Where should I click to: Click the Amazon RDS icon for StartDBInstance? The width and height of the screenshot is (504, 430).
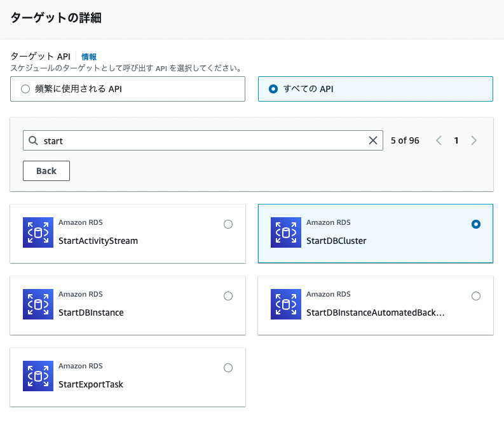[38, 304]
